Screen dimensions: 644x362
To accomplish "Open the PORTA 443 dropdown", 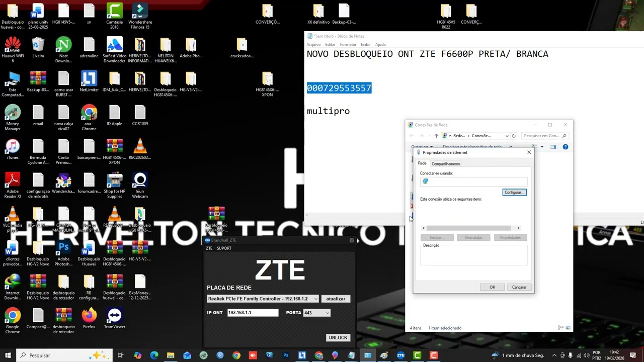I will [x=328, y=313].
